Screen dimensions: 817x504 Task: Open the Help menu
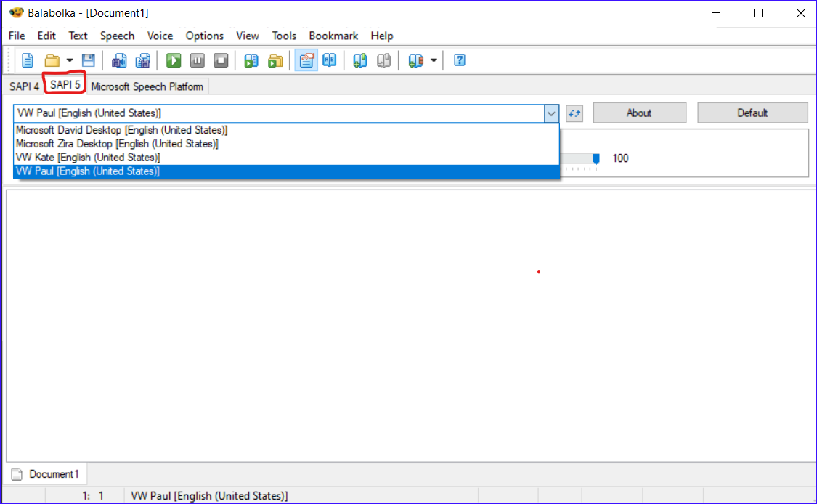coord(382,36)
